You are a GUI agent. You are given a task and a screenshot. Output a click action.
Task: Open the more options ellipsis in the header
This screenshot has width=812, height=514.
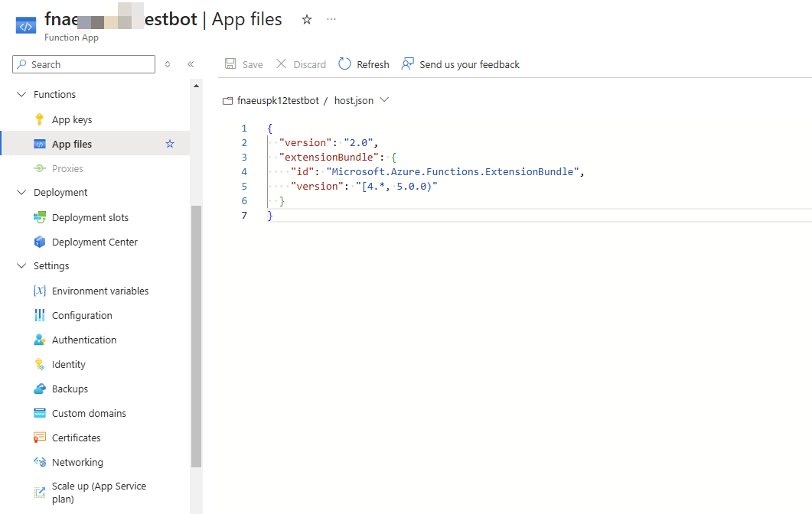click(331, 20)
